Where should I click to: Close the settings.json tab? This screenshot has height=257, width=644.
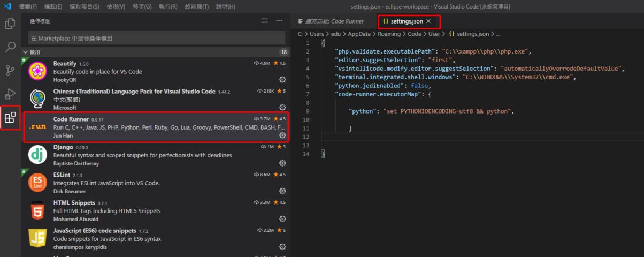[x=428, y=21]
